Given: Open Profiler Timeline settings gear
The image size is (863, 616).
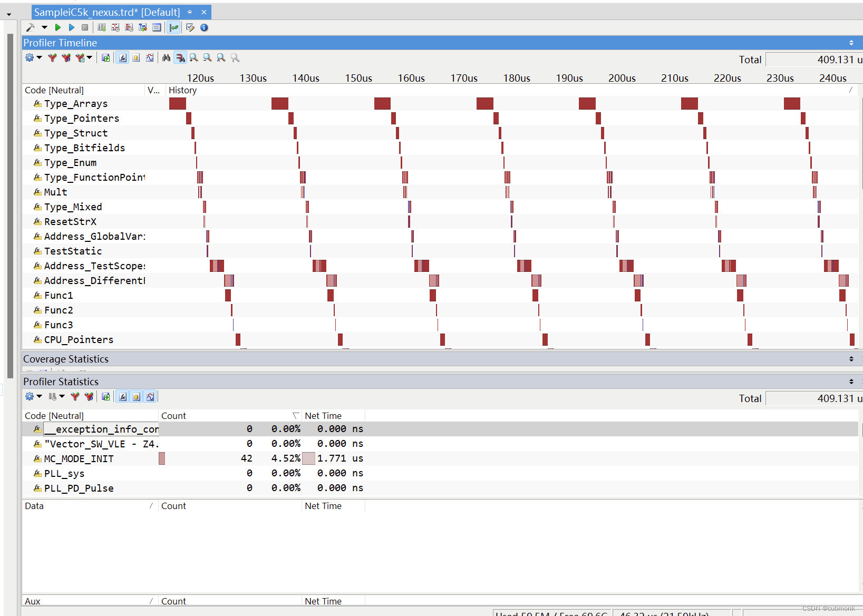Looking at the screenshot, I should (30, 57).
